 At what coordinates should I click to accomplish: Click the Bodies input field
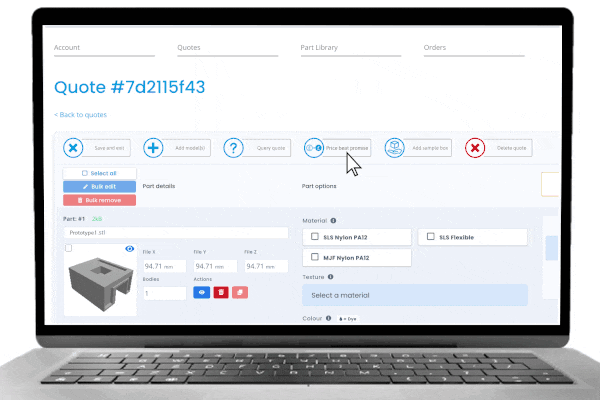[164, 293]
